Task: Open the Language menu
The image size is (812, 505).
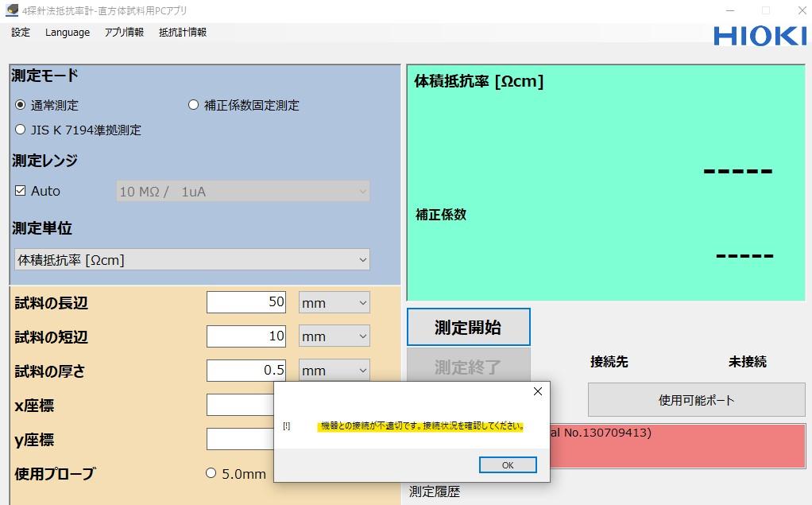Action: tap(67, 32)
